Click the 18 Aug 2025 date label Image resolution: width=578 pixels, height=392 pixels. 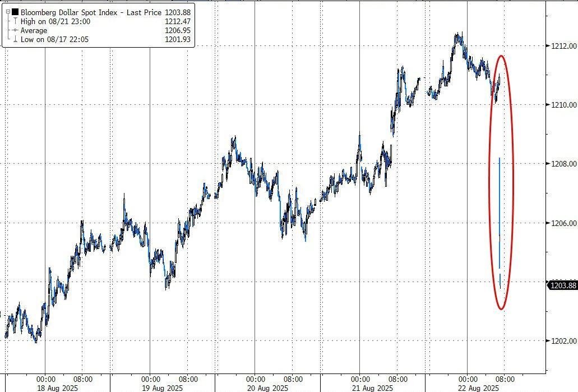[x=58, y=388]
